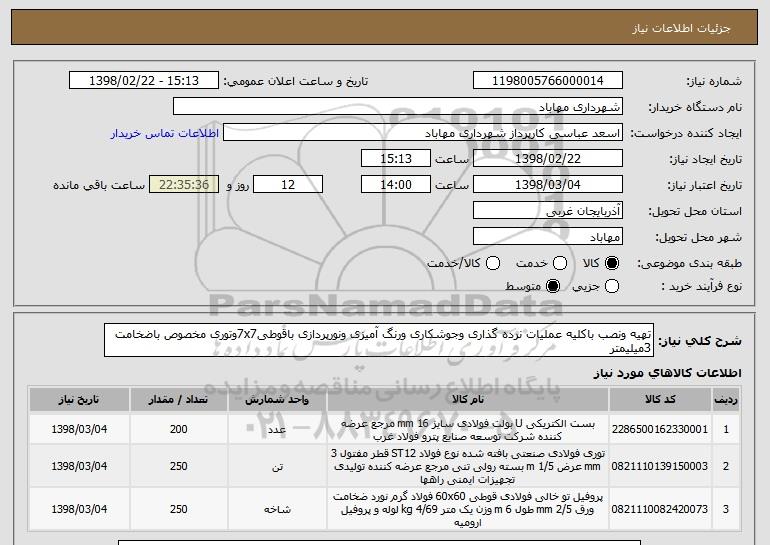Click the row 3 product name پروفیل تو خالی
The image size is (770, 545).
468,509
